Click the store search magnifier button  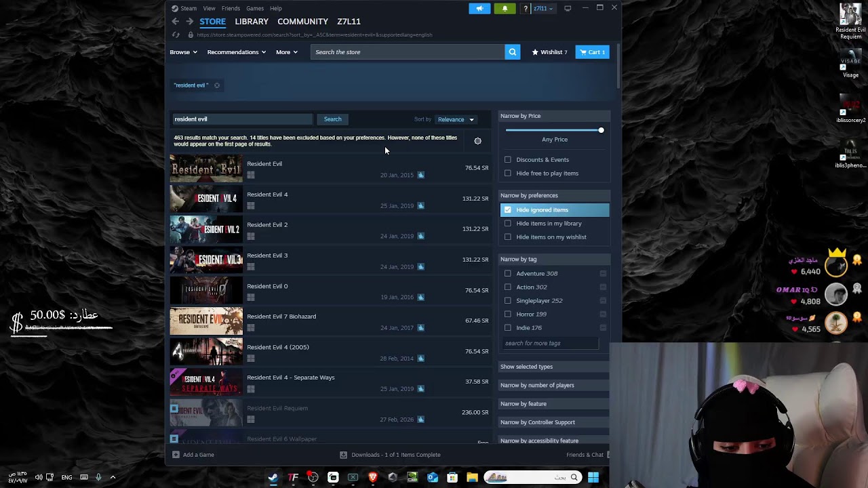point(513,52)
